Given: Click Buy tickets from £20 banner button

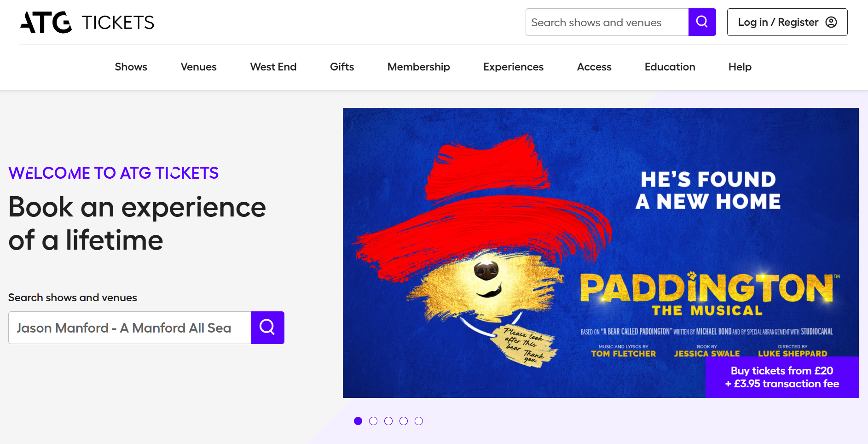Looking at the screenshot, I should coord(782,377).
